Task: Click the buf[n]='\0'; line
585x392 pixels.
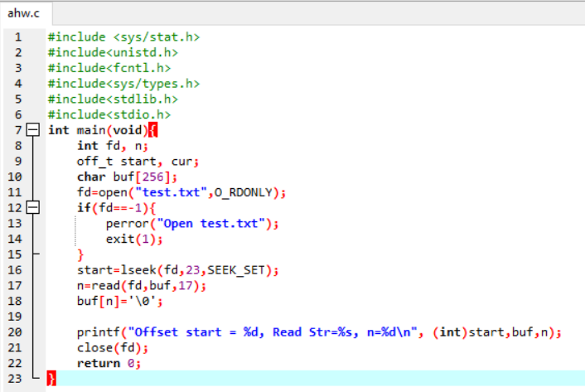Action: tap(120, 301)
